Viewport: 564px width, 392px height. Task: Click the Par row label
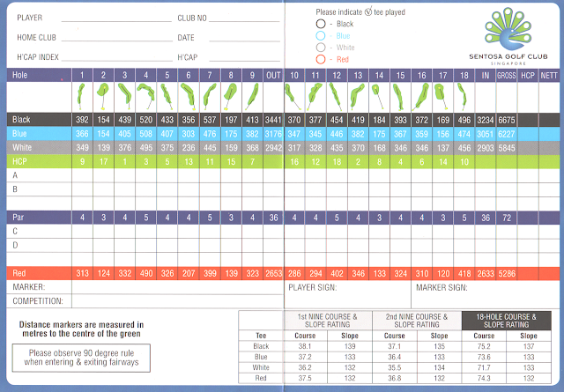[18, 218]
